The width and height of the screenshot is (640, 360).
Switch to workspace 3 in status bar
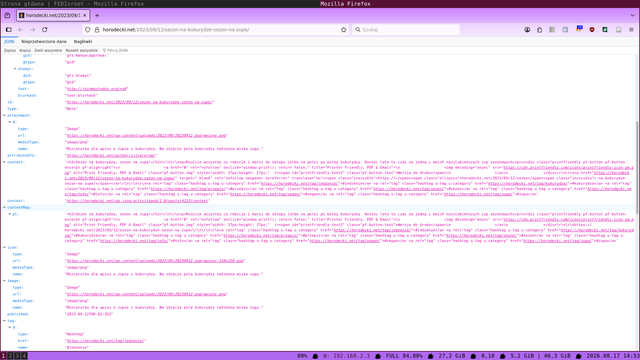[x=17, y=356]
